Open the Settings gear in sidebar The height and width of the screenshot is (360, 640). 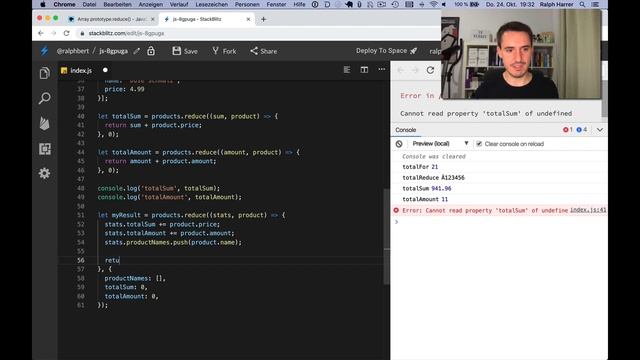[44, 173]
